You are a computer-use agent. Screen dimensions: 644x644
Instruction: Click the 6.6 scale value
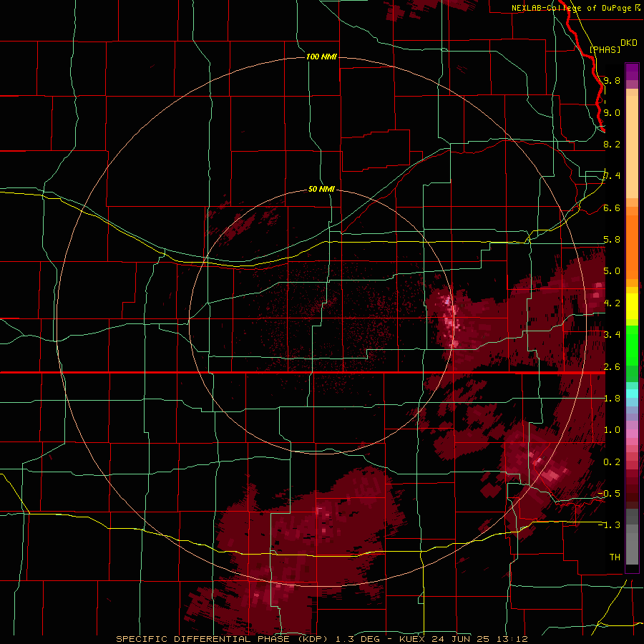point(612,208)
